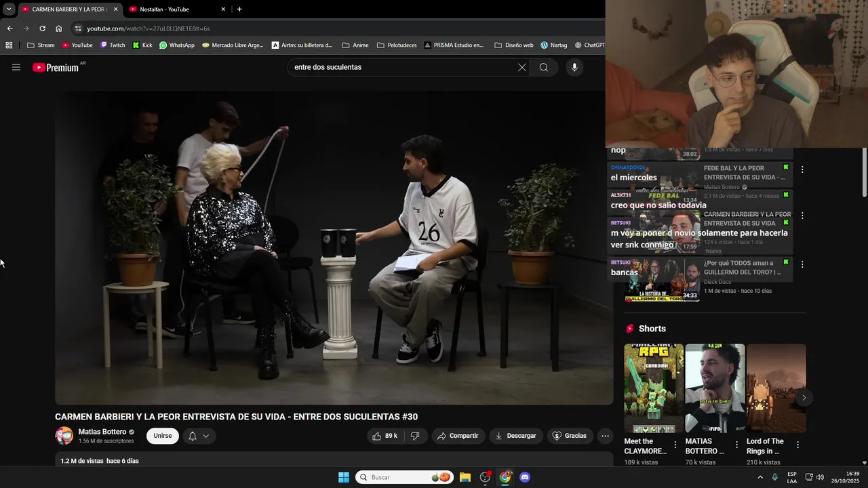This screenshot has height=488, width=868.
Task: Open MATIAS BOTERO short thumbnail
Action: point(715,388)
